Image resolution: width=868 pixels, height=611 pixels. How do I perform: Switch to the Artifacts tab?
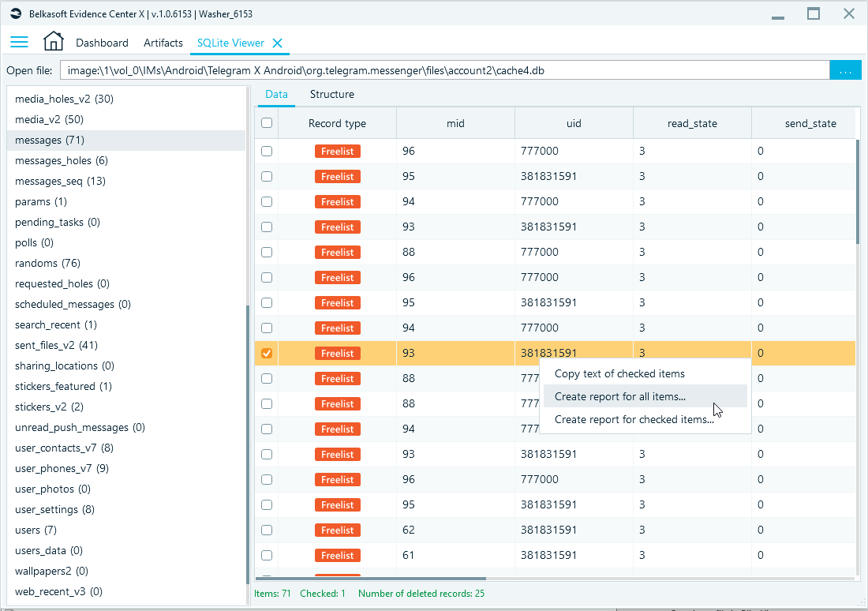pos(163,43)
